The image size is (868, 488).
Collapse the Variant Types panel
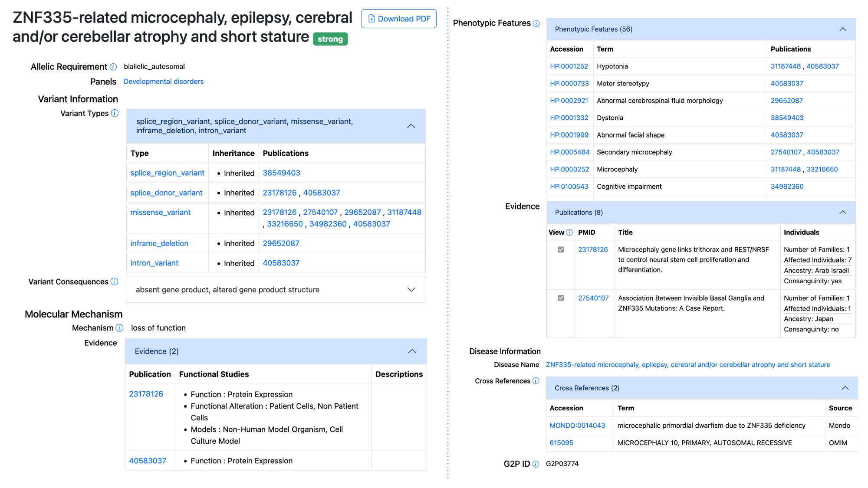coord(411,126)
